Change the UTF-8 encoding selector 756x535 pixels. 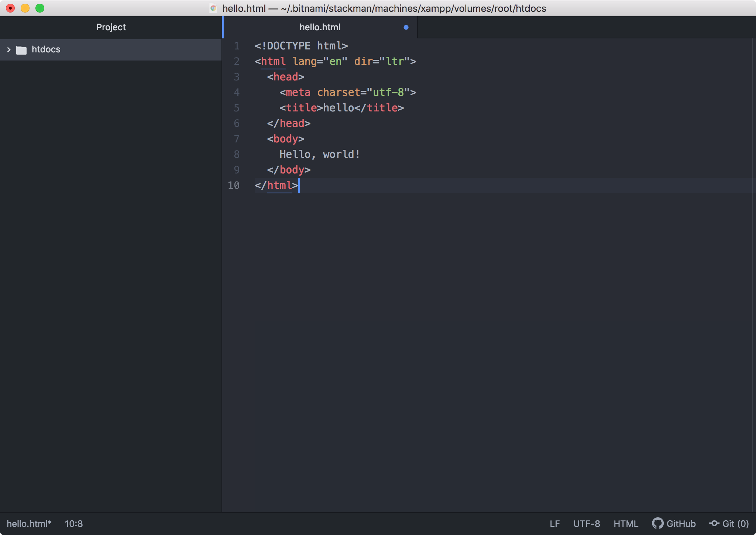point(586,524)
